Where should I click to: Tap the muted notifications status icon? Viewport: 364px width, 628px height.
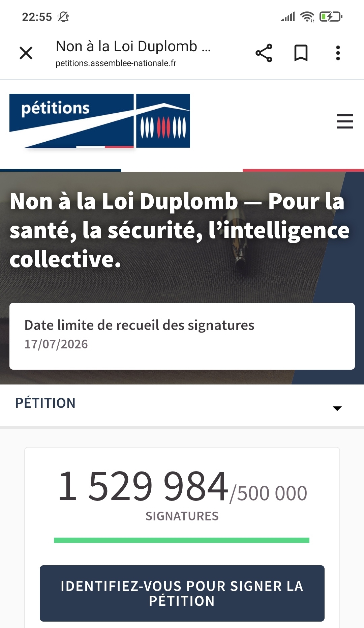(63, 17)
